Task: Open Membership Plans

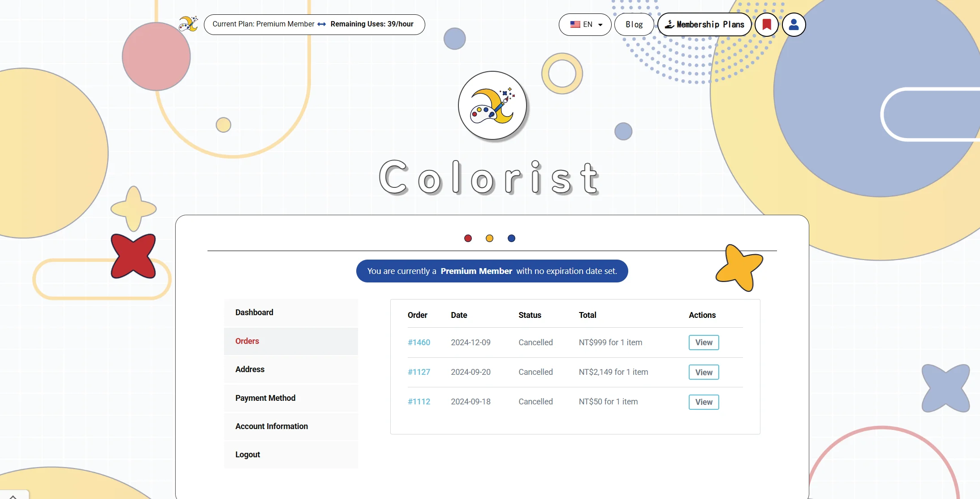Action: coord(704,24)
